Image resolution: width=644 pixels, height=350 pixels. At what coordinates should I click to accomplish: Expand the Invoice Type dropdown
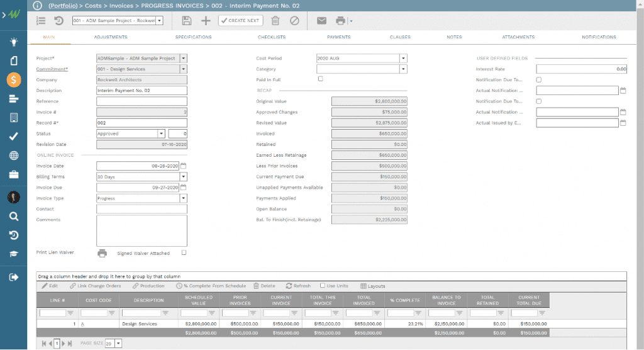tap(184, 198)
